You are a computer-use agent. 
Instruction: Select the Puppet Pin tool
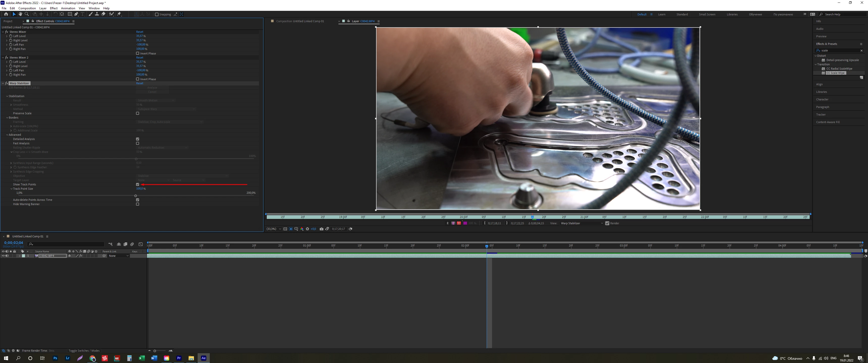pos(119,14)
